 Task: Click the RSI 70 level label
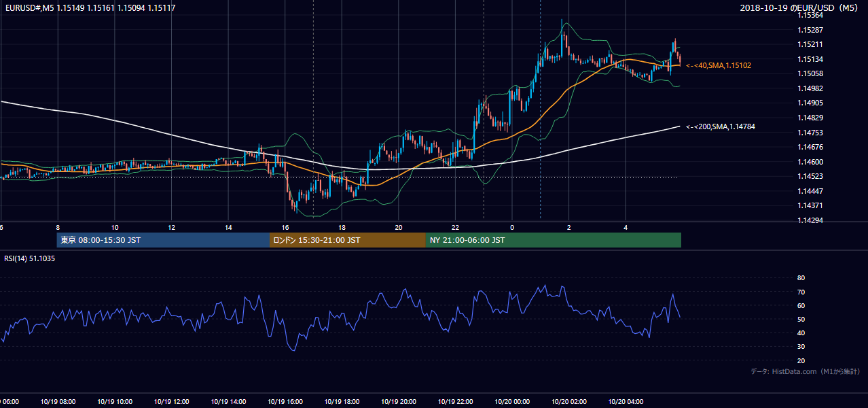(x=801, y=292)
